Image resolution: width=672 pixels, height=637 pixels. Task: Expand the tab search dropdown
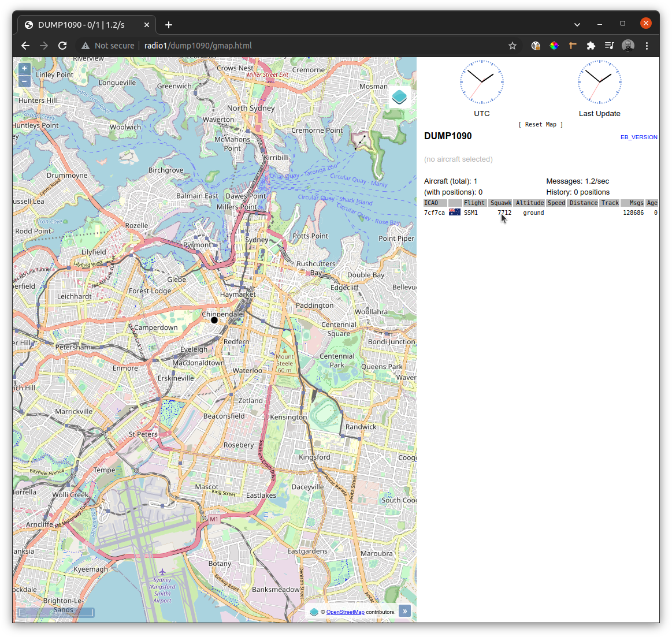point(577,24)
